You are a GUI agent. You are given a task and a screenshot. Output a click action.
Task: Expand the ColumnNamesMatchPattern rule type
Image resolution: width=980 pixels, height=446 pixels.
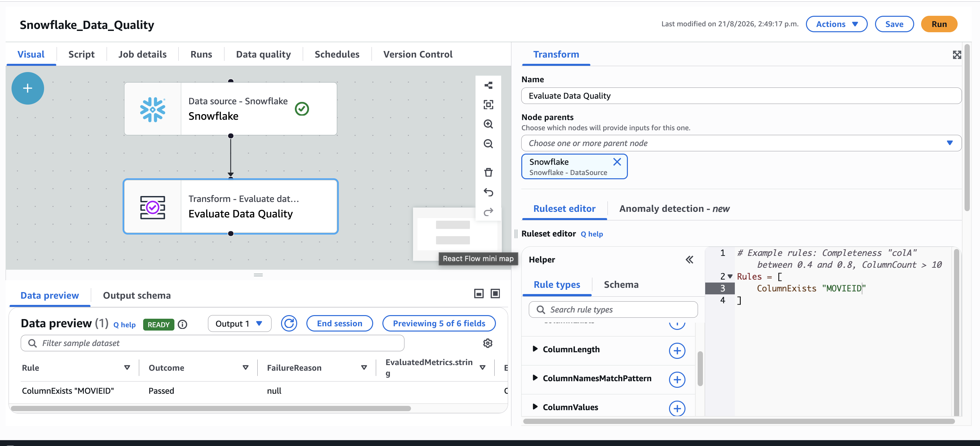[535, 378]
